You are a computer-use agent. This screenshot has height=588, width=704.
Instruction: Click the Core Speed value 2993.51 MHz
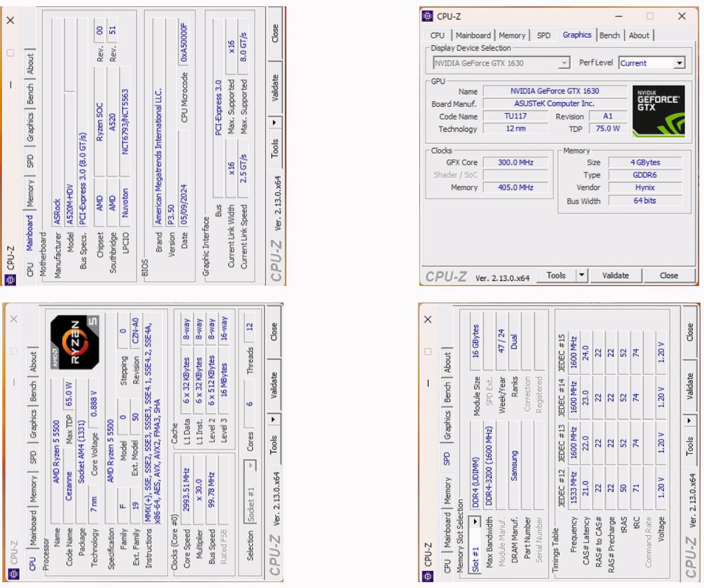pyautogui.click(x=185, y=488)
